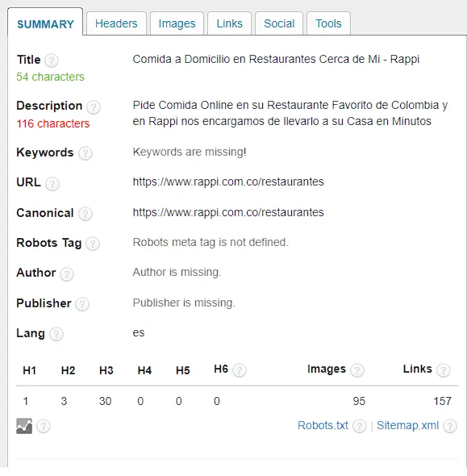Click 'Robots meta tag is not defined.' text
This screenshot has width=467, height=476.
coord(211,242)
